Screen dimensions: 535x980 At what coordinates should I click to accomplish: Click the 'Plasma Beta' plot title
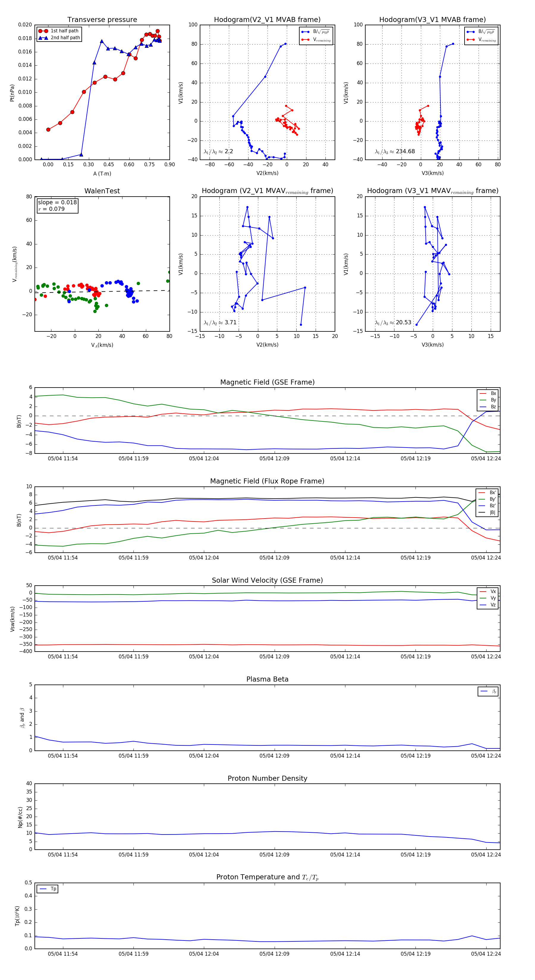[267, 679]
